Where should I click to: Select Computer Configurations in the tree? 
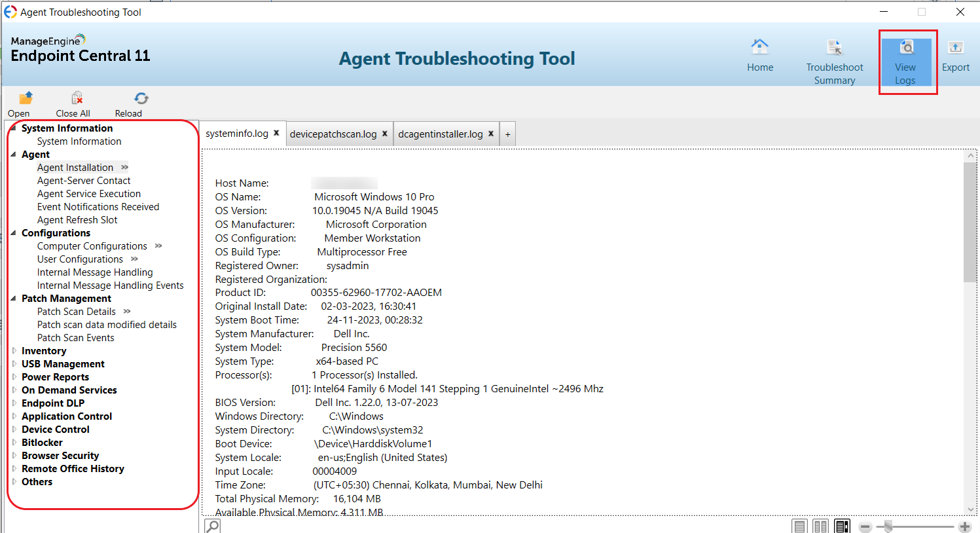tap(92, 246)
